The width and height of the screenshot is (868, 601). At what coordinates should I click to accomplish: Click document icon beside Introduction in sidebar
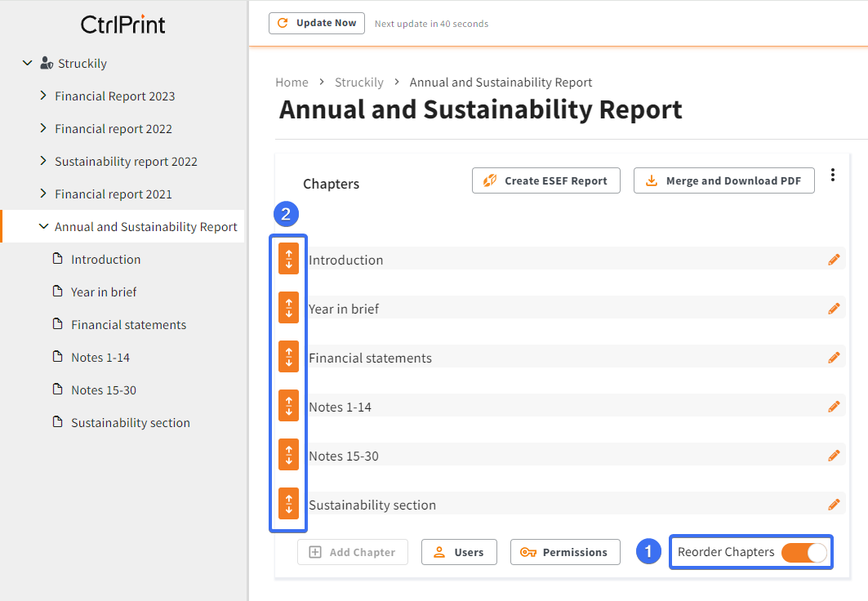pyautogui.click(x=58, y=258)
